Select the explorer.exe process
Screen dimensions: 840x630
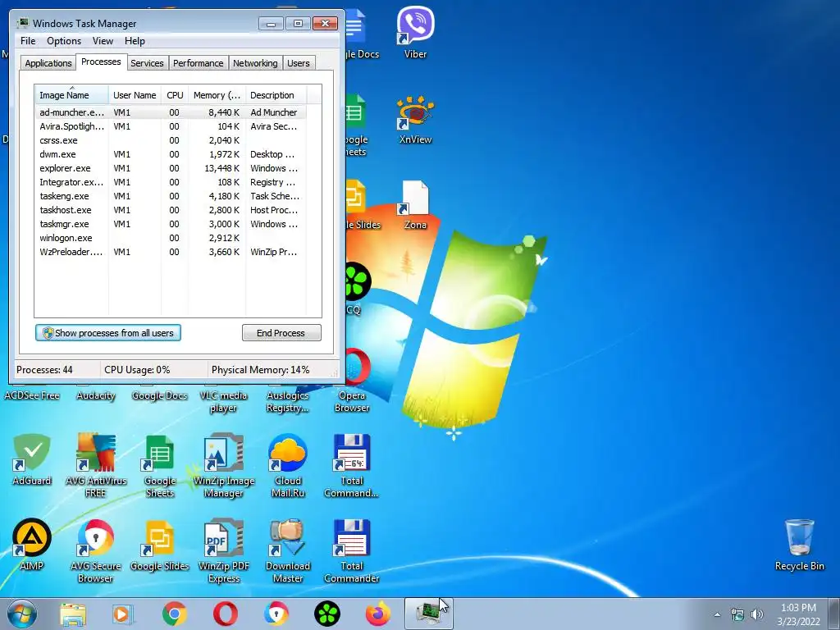click(171, 168)
